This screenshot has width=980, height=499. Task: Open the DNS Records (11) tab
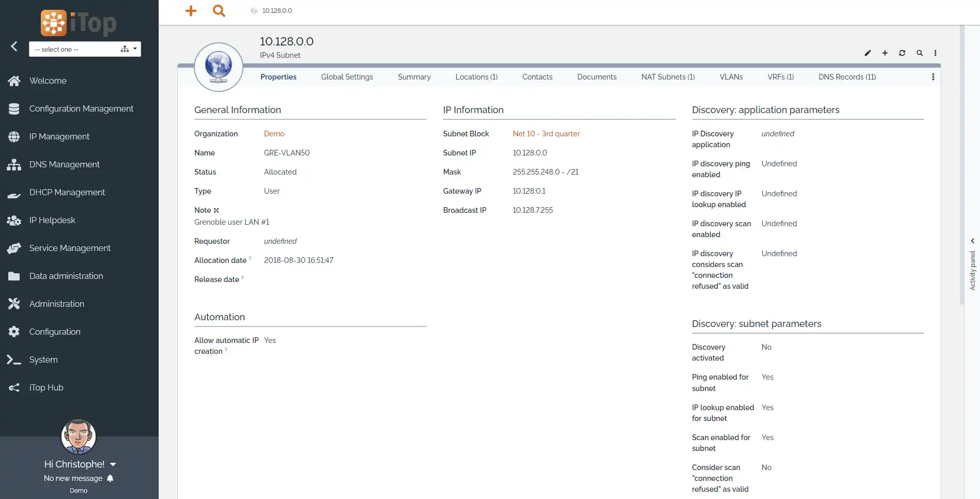tap(847, 77)
